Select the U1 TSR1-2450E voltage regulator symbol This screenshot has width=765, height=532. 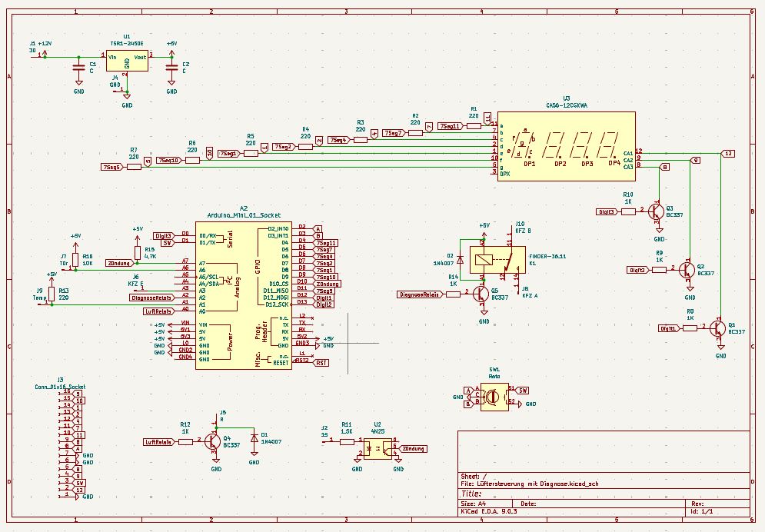[x=127, y=62]
